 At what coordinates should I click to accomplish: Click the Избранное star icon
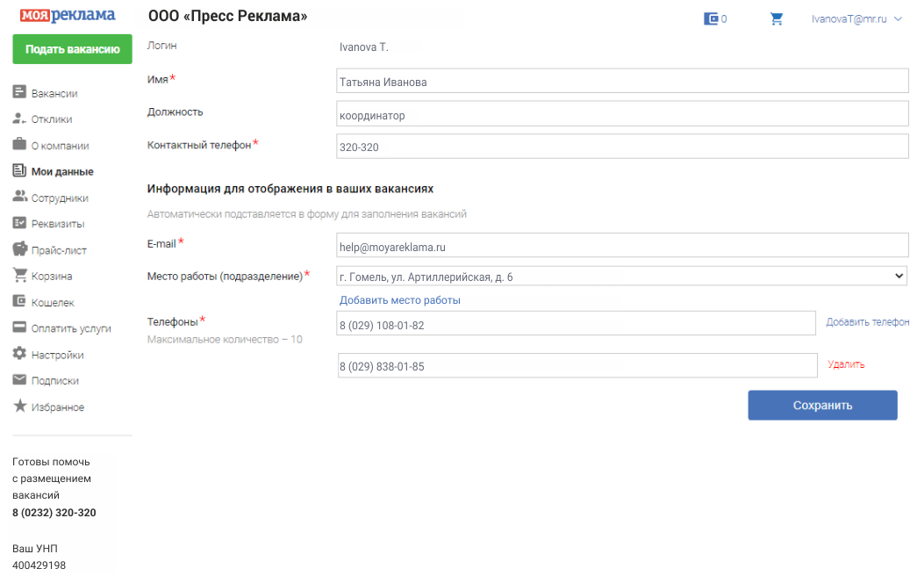coord(19,407)
